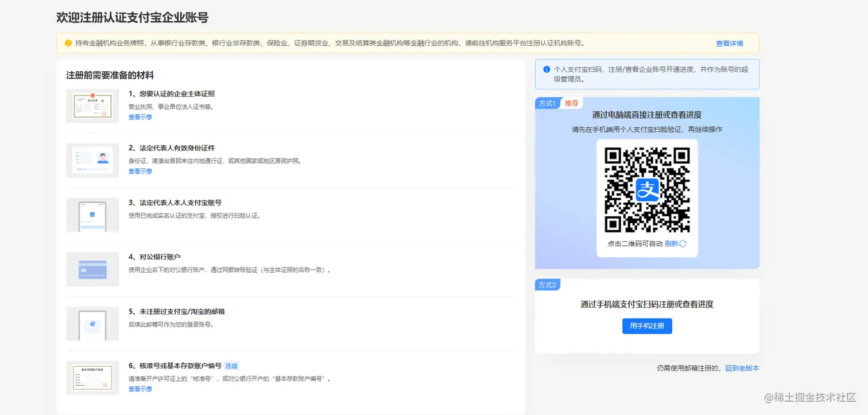
Task: Click the QR code to refresh it
Action: click(x=648, y=189)
